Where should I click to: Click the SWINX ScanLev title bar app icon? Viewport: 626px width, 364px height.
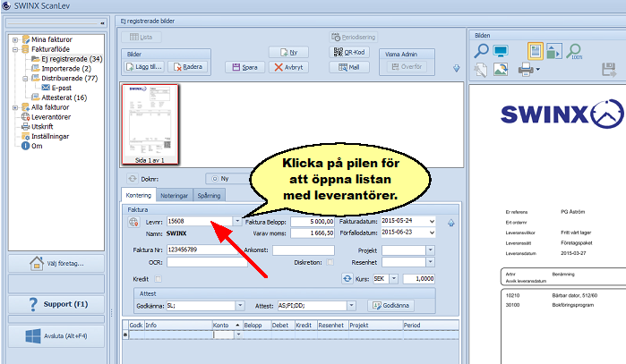coord(6,5)
